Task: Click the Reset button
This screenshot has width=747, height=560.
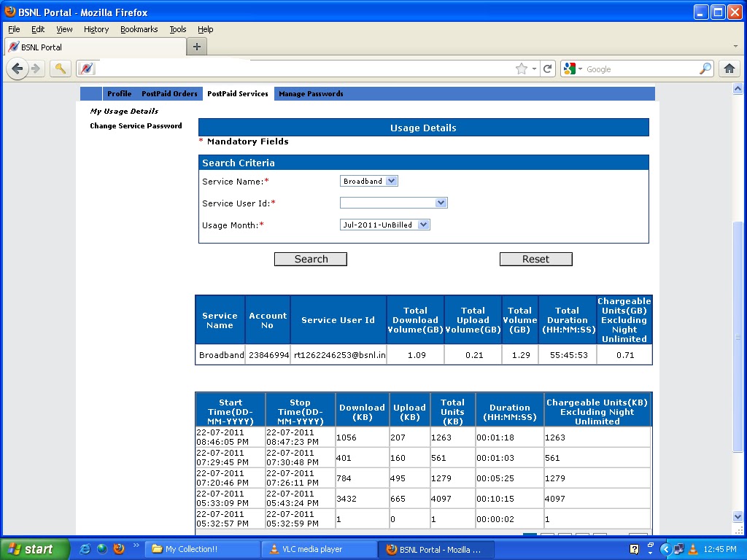Action: [536, 259]
